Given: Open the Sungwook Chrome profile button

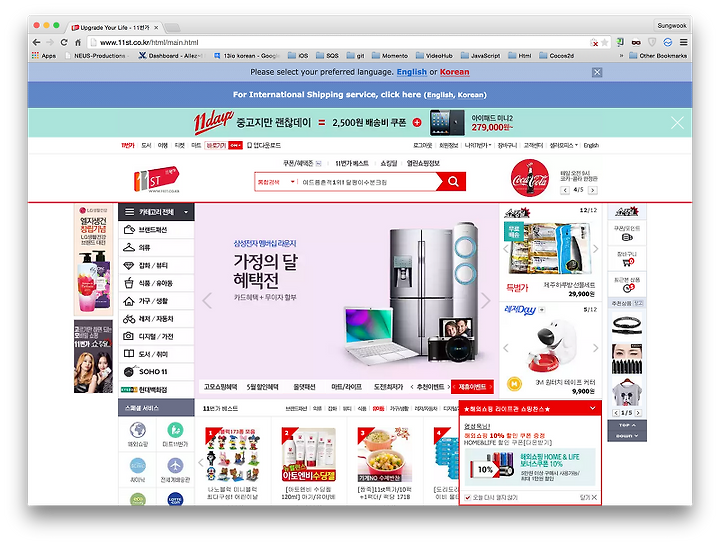Looking at the screenshot, I should [671, 26].
